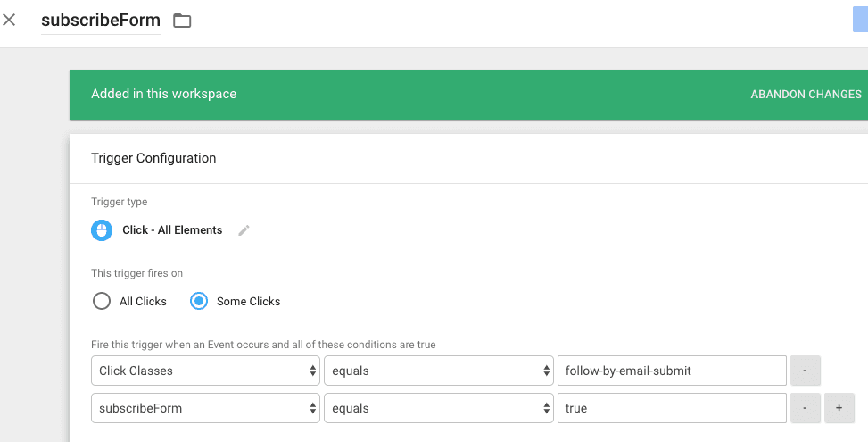Image resolution: width=868 pixels, height=442 pixels.
Task: Edit trigger type with the pencil icon
Action: [244, 230]
